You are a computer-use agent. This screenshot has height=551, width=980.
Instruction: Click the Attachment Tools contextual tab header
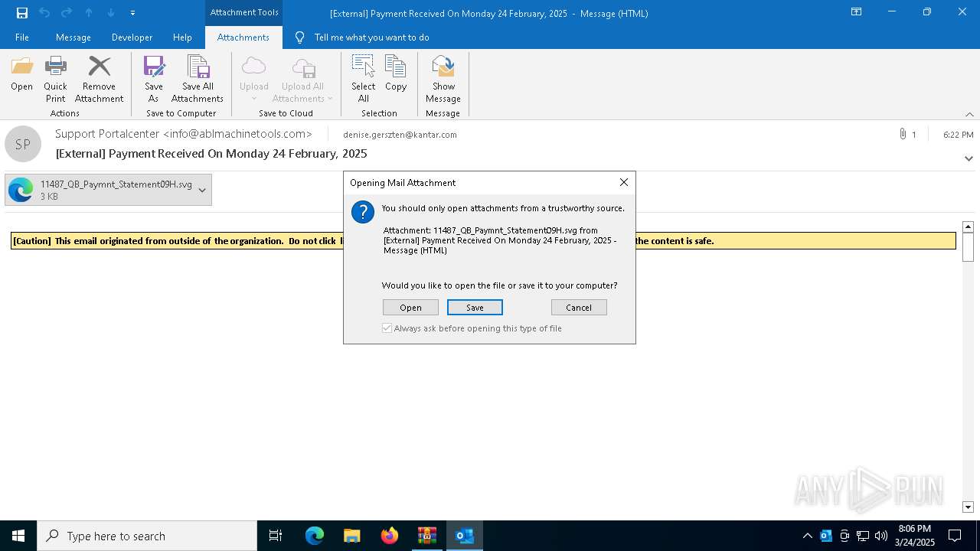point(244,12)
